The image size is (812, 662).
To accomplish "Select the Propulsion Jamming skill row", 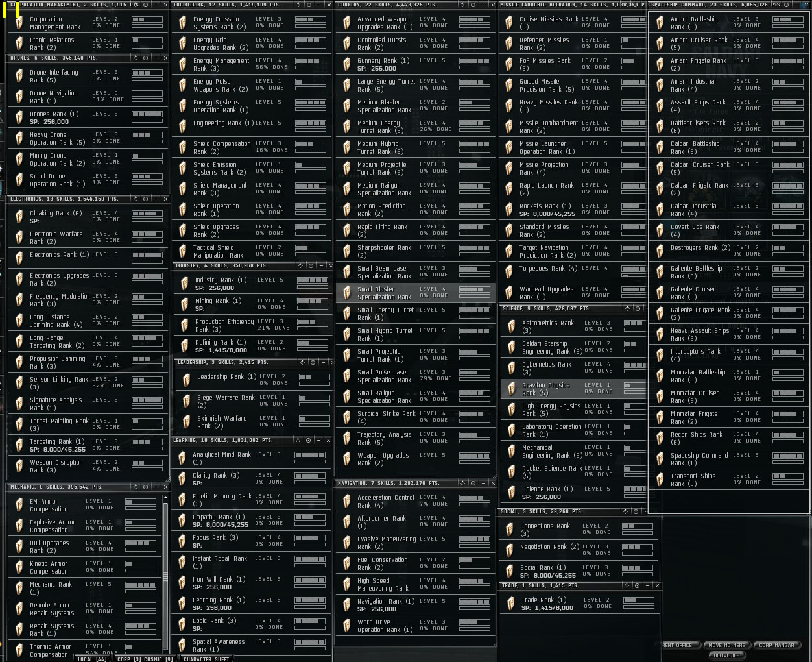I will [88, 362].
